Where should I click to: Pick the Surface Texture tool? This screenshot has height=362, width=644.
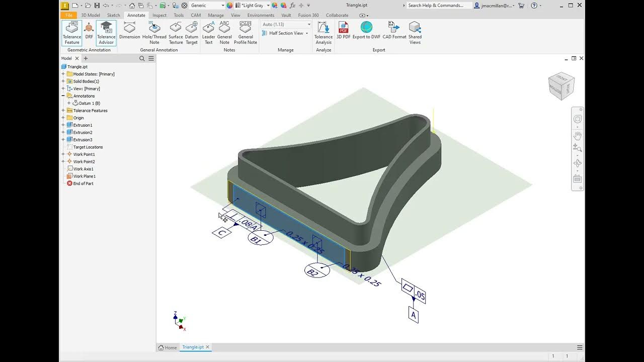pos(176,33)
